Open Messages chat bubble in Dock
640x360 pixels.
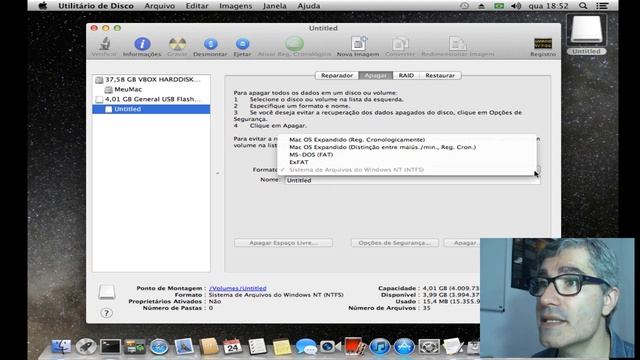tap(306, 347)
